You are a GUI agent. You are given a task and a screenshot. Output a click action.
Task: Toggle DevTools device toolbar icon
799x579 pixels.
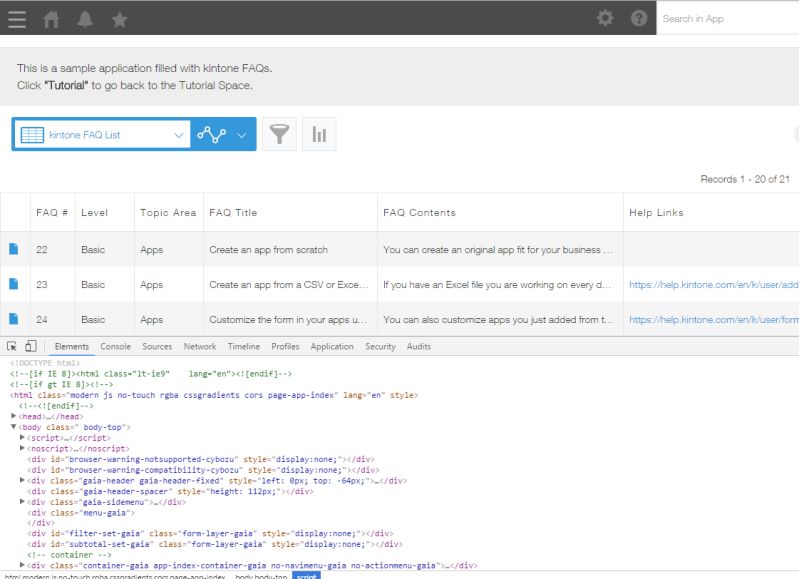tap(31, 347)
